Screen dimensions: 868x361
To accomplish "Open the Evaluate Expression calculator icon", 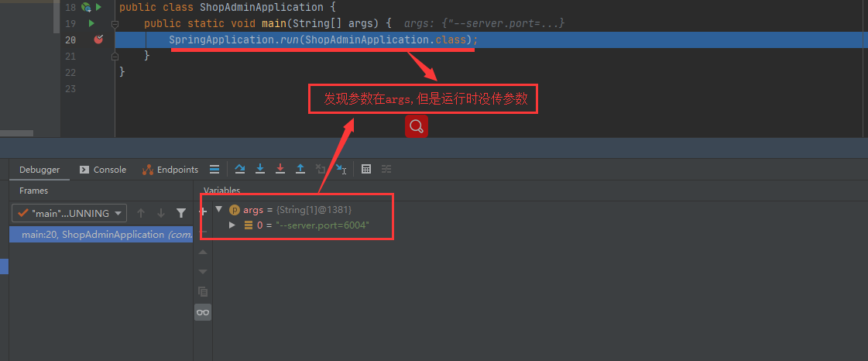I will [x=366, y=169].
